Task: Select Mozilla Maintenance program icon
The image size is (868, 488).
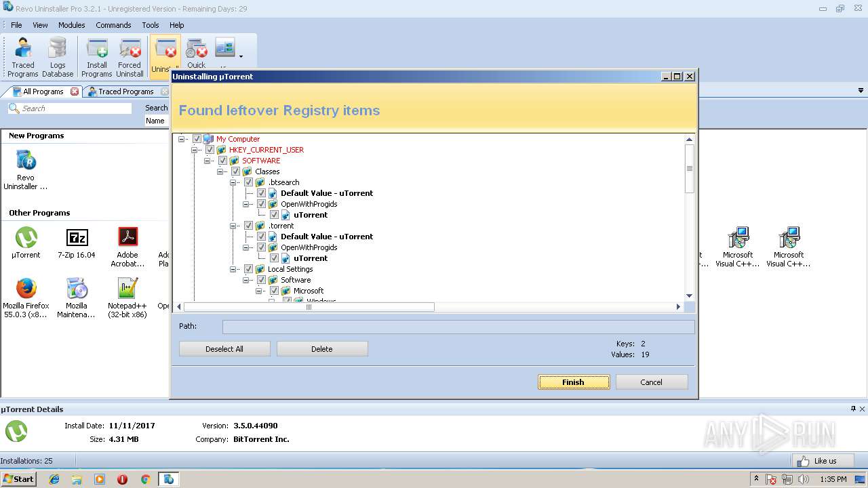Action: point(77,298)
